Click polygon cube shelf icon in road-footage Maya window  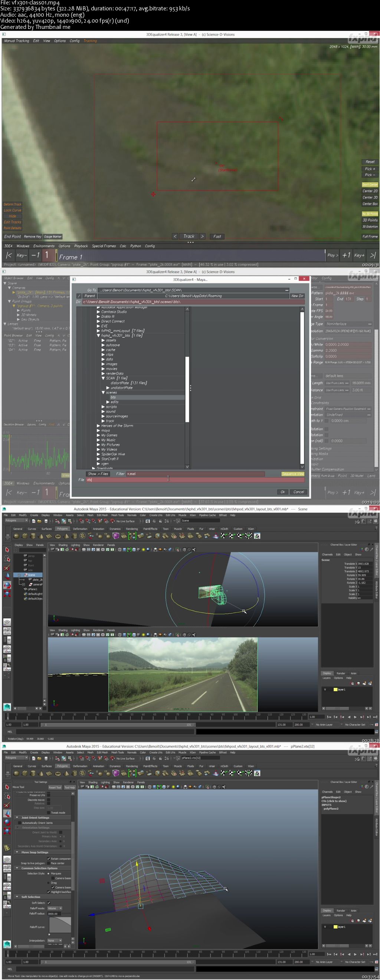point(24,536)
